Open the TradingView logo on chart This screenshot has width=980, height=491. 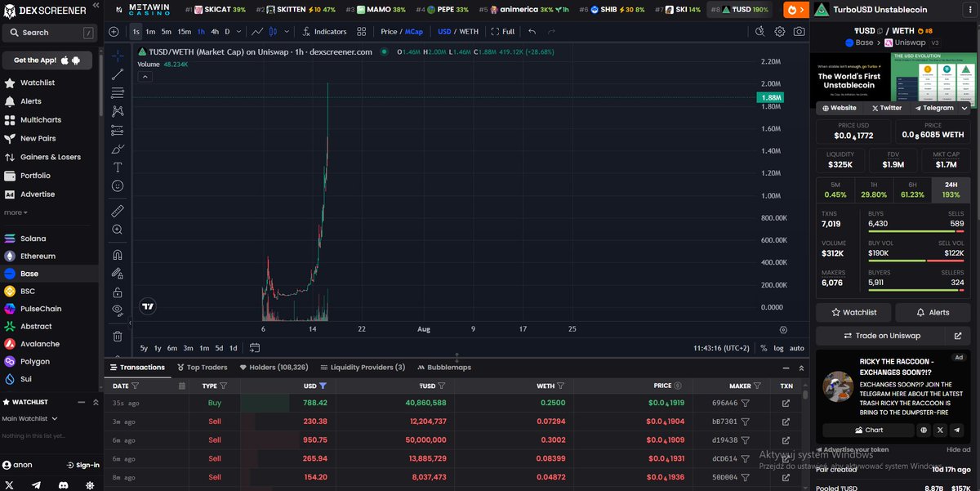click(x=148, y=307)
